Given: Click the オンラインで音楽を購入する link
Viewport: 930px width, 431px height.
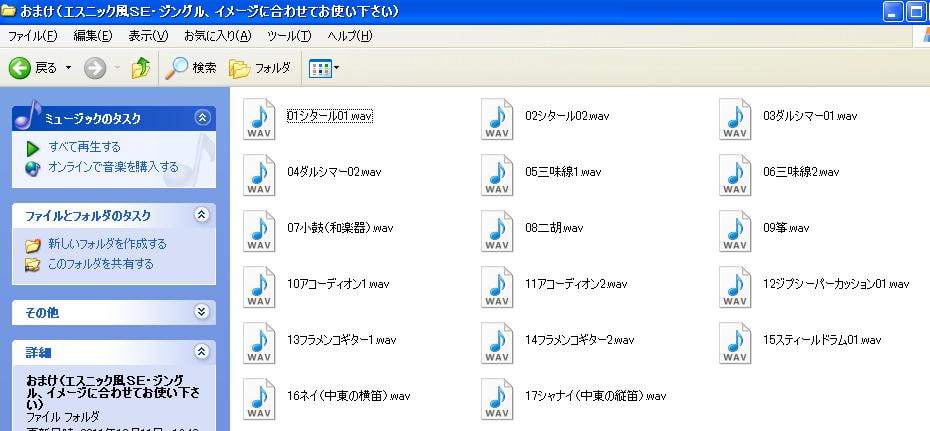Looking at the screenshot, I should click(113, 167).
